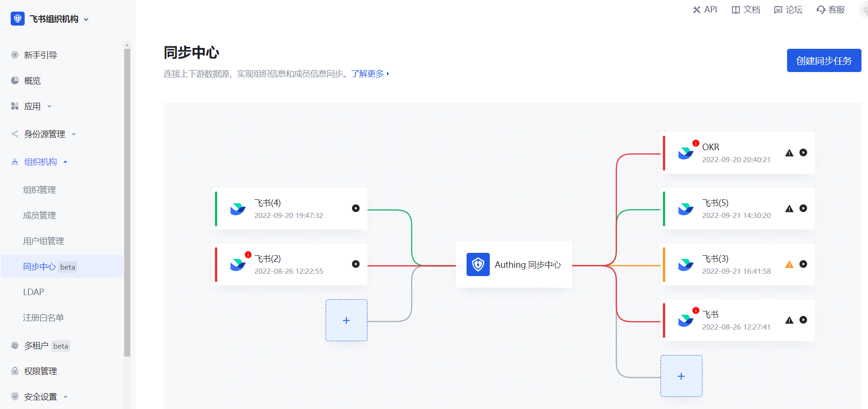Screen dimensions: 868x409
Task: Click the Authing 同步中心 shield icon
Action: coord(478,264)
